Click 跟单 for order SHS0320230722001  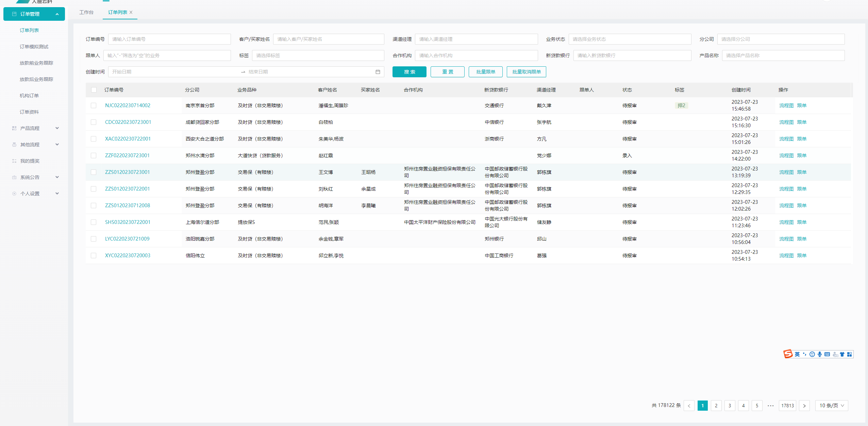pos(802,222)
